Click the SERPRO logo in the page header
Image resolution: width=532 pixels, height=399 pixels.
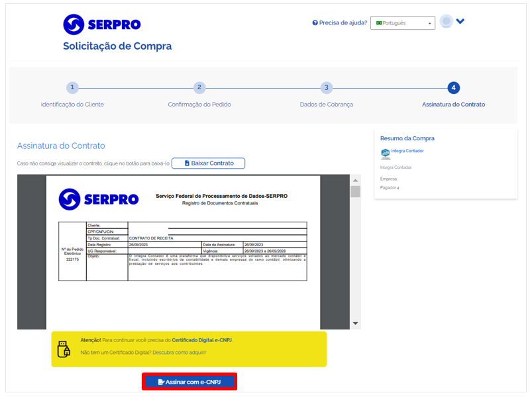(x=102, y=24)
